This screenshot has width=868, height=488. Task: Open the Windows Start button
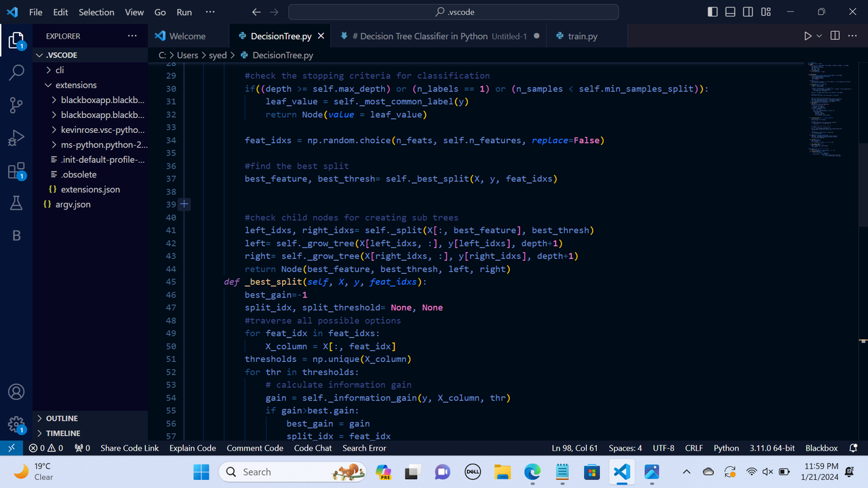click(201, 472)
